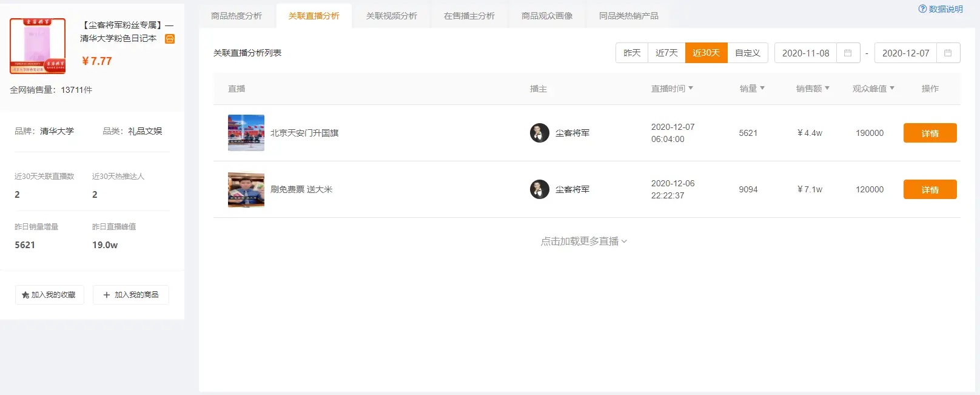The height and width of the screenshot is (395, 980).
Task: Click the product title 清华大学粉色日记本
Action: [x=118, y=38]
